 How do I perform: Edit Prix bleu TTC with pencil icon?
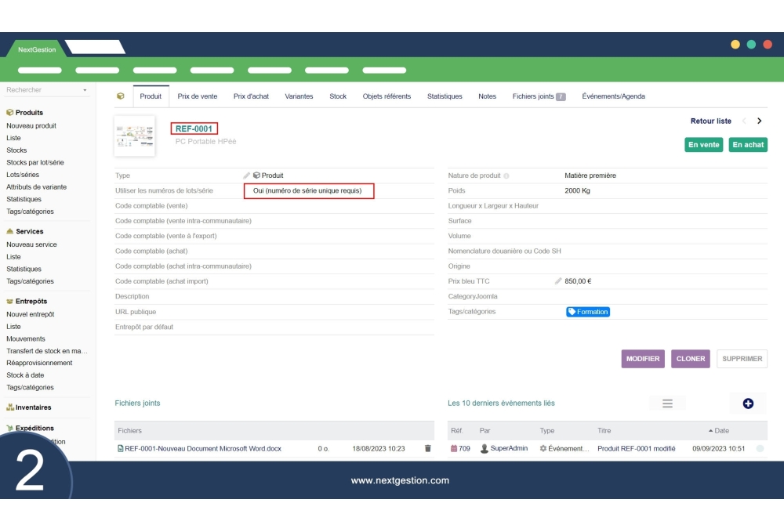pos(558,281)
